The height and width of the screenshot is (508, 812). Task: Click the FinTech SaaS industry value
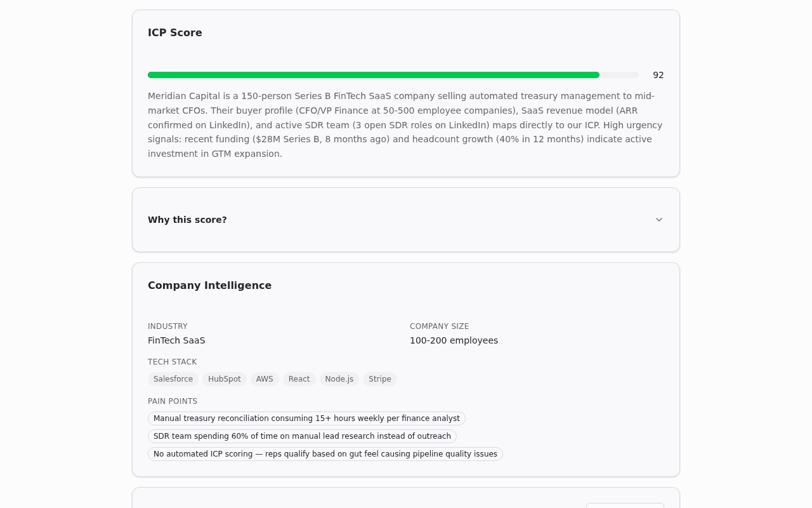pos(176,340)
